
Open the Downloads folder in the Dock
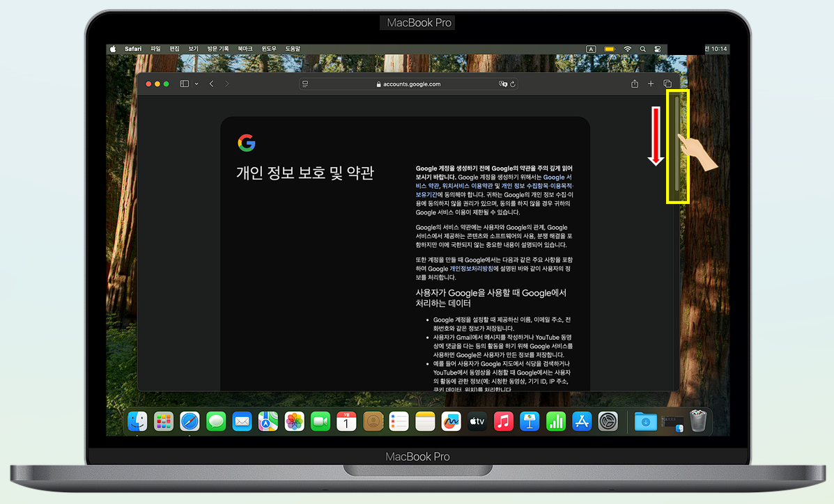[646, 422]
